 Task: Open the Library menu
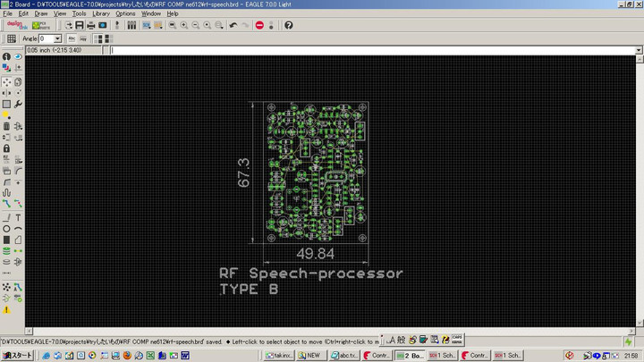(x=101, y=14)
